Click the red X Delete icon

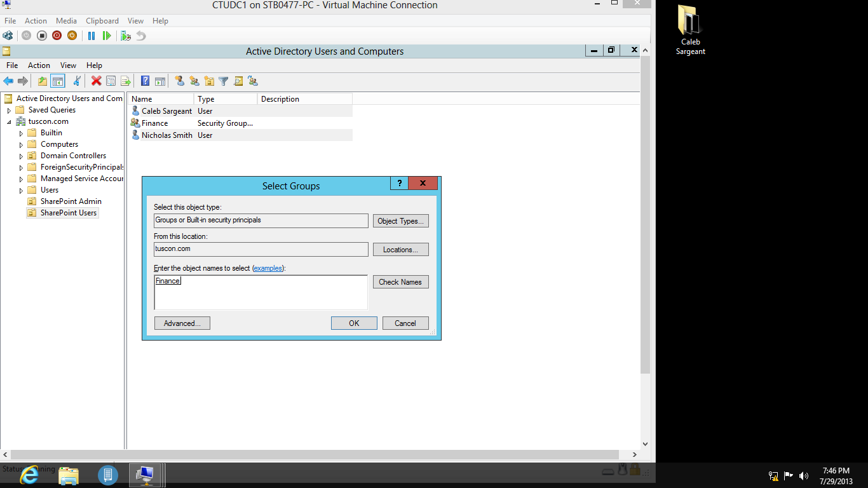coord(96,81)
